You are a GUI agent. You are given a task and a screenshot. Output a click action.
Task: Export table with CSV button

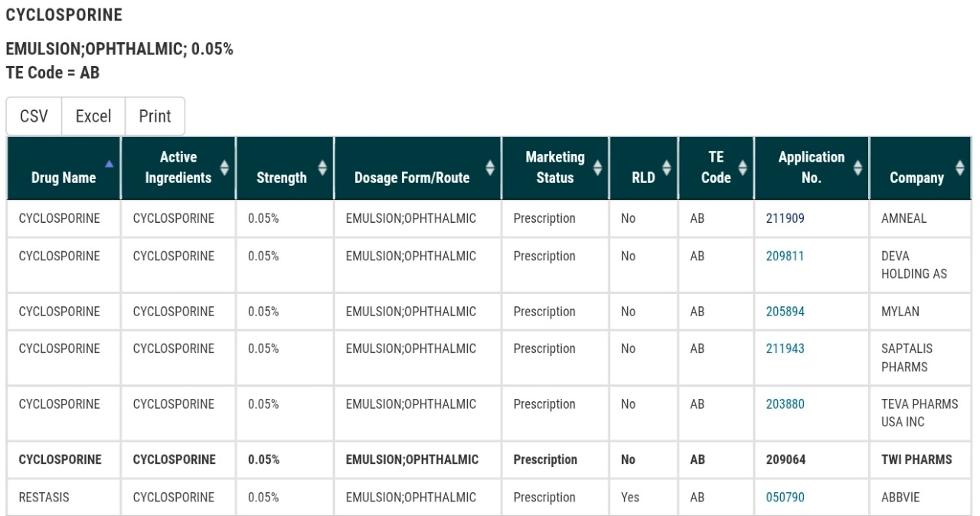click(34, 116)
